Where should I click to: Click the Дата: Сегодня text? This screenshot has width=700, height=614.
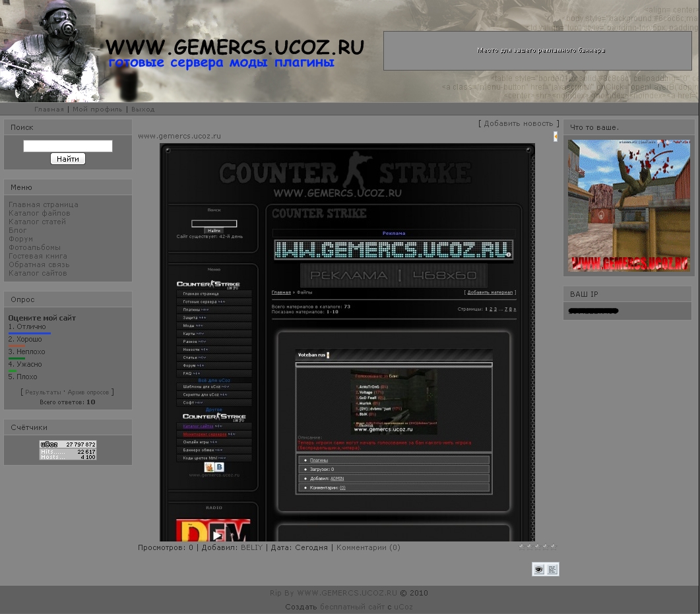coord(299,547)
